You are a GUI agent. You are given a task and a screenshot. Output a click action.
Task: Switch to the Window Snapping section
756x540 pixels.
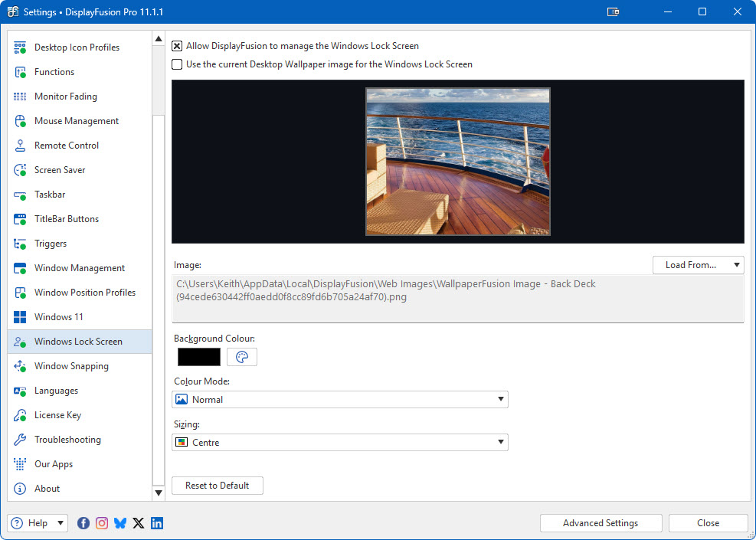71,366
